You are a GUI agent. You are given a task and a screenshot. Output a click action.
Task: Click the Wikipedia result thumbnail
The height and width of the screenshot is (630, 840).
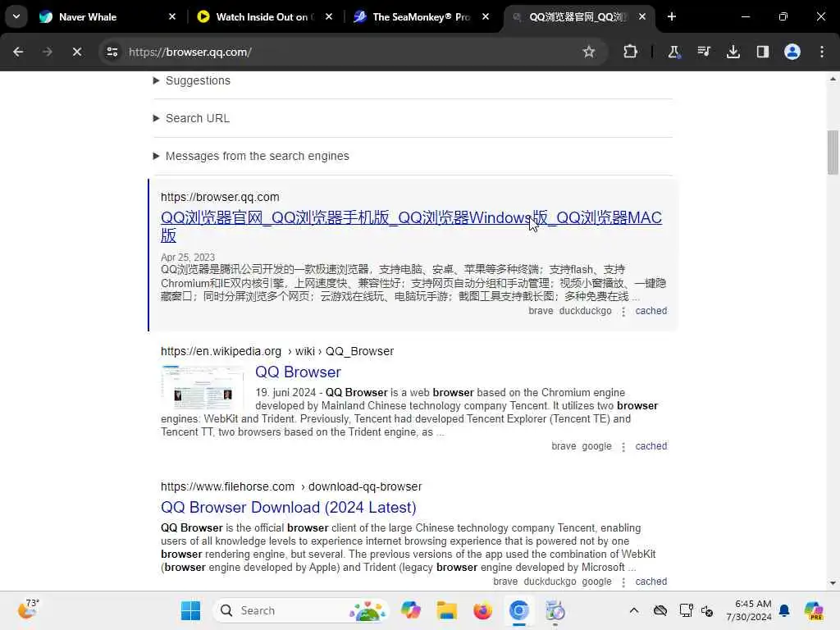tap(202, 387)
